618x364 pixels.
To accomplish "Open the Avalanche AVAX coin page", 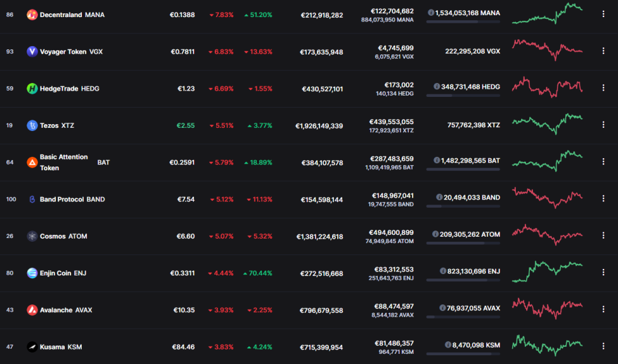I will 66,310.
